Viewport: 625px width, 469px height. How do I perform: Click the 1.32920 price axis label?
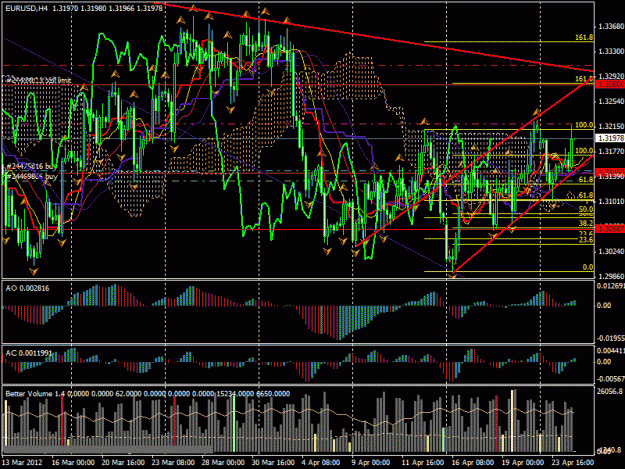click(x=611, y=76)
